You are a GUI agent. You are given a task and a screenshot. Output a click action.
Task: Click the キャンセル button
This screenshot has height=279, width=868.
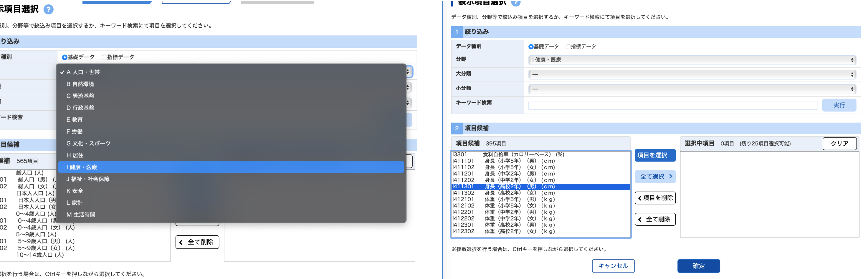[613, 266]
